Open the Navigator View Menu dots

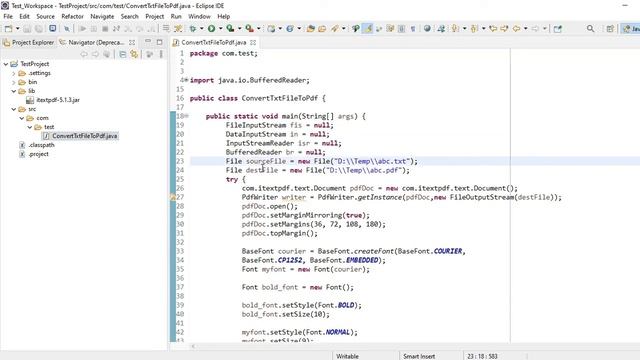(161, 54)
